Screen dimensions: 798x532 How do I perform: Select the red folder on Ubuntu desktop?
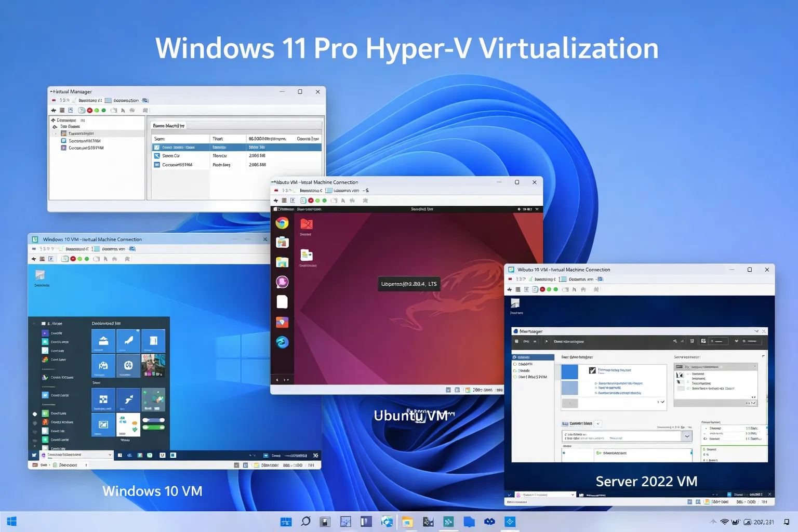[306, 224]
